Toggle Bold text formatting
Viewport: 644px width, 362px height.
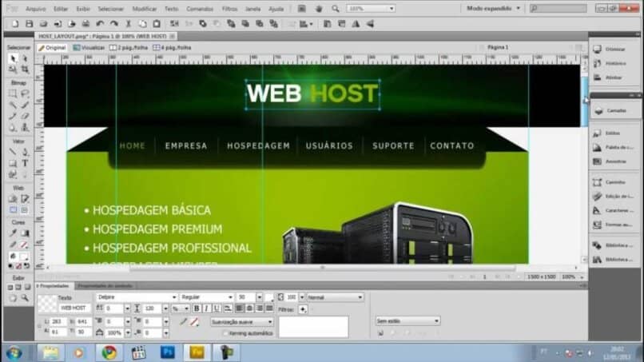click(x=197, y=308)
